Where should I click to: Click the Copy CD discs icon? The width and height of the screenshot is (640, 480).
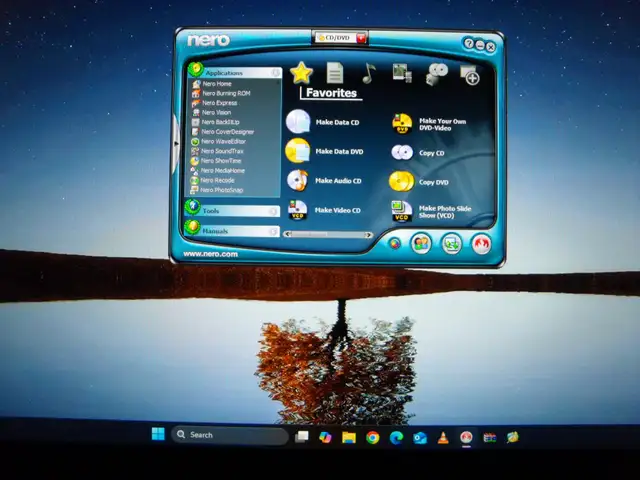point(402,153)
